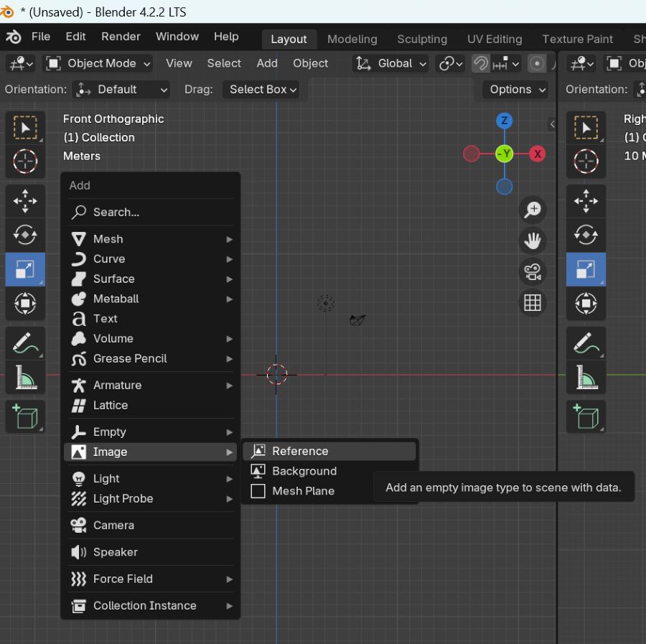Select the Select Box tool in right viewport
Viewport: 646px width, 644px height.
pos(586,128)
